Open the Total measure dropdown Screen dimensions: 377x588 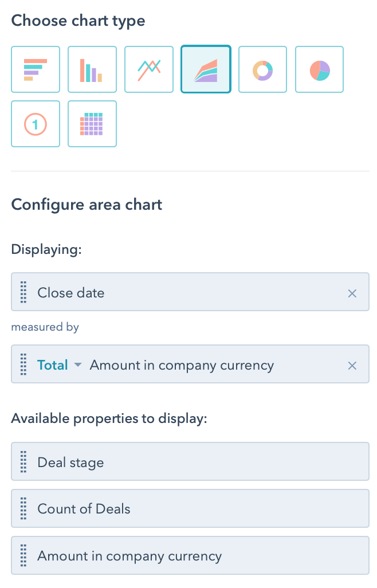pyautogui.click(x=60, y=364)
